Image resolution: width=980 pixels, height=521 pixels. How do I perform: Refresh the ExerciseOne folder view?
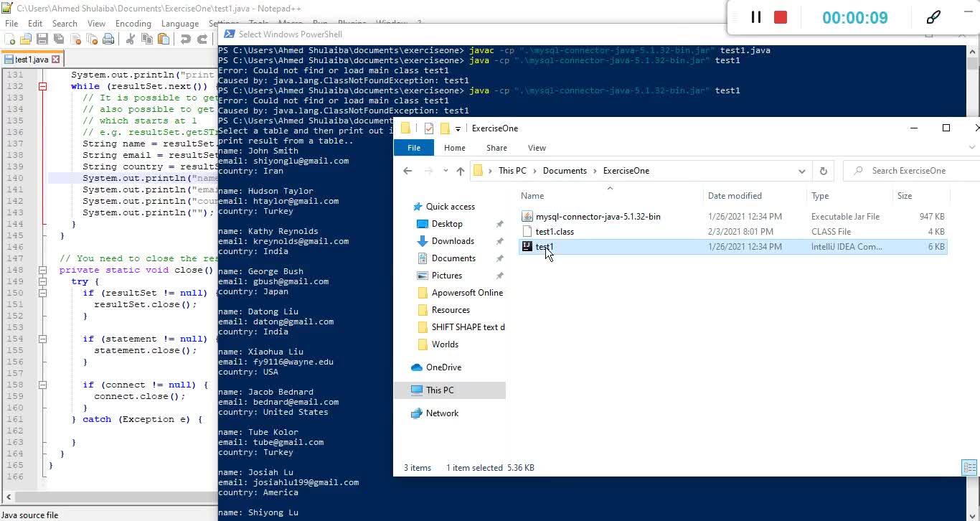point(823,171)
